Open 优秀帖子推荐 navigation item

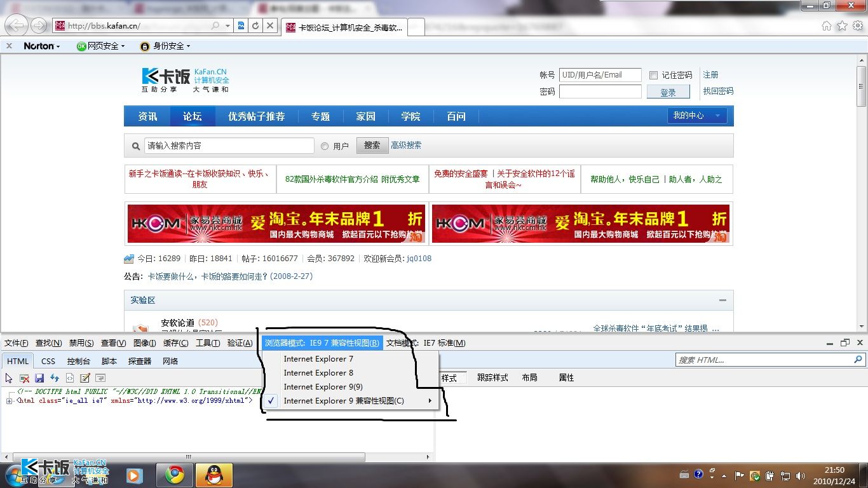pyautogui.click(x=257, y=116)
